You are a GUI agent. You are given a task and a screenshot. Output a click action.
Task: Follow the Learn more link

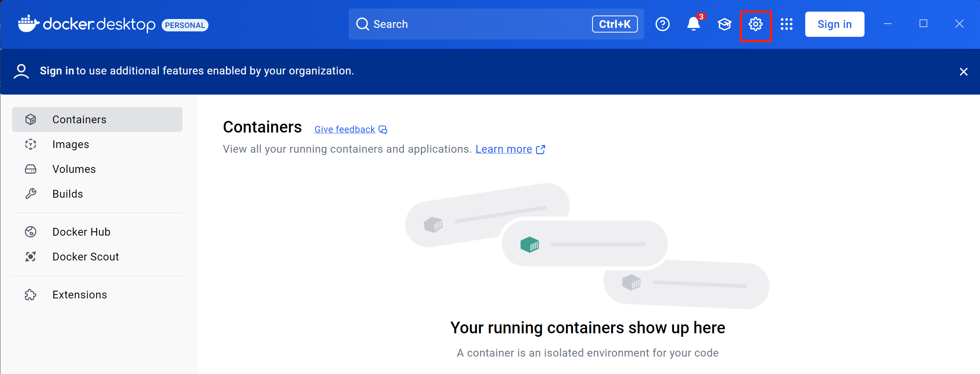[x=503, y=149]
